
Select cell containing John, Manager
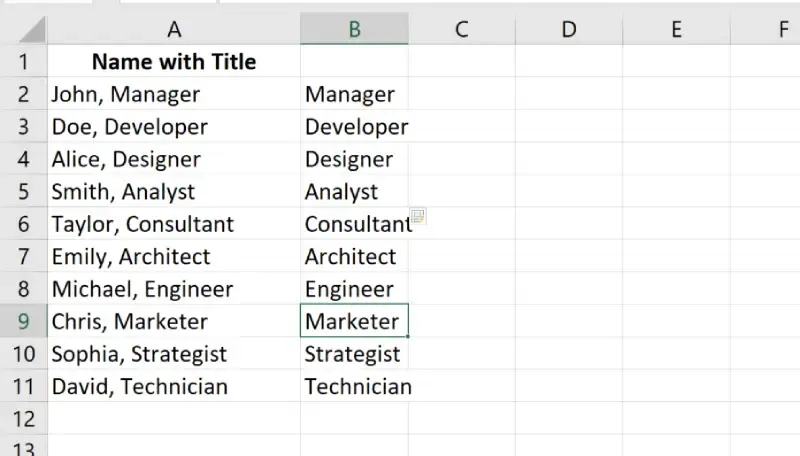tap(174, 94)
